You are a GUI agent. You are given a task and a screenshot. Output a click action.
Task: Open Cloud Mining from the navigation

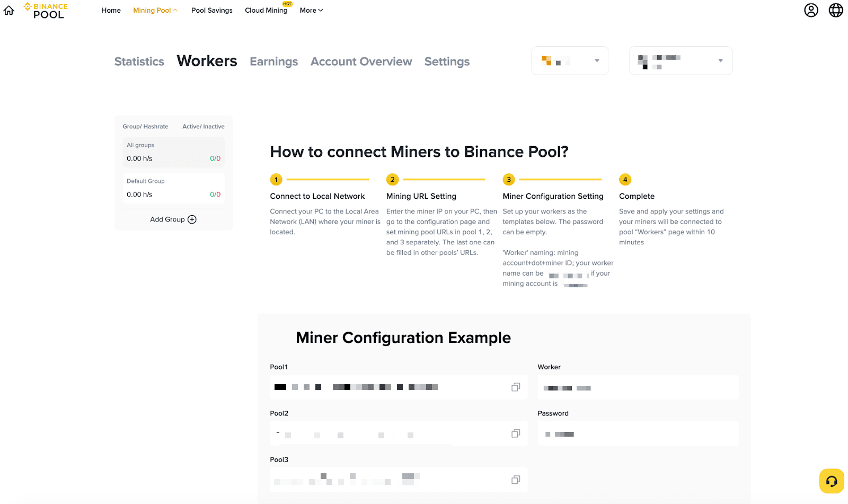point(266,10)
